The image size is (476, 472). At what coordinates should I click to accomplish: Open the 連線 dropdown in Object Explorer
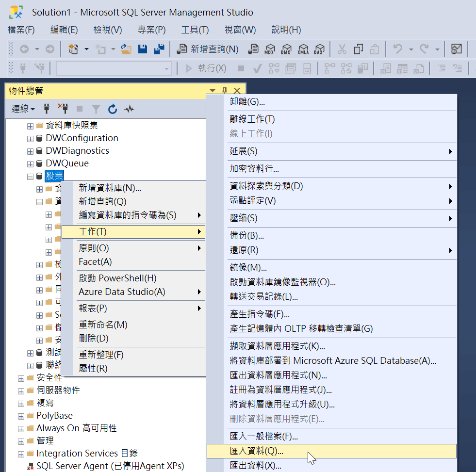pos(23,109)
